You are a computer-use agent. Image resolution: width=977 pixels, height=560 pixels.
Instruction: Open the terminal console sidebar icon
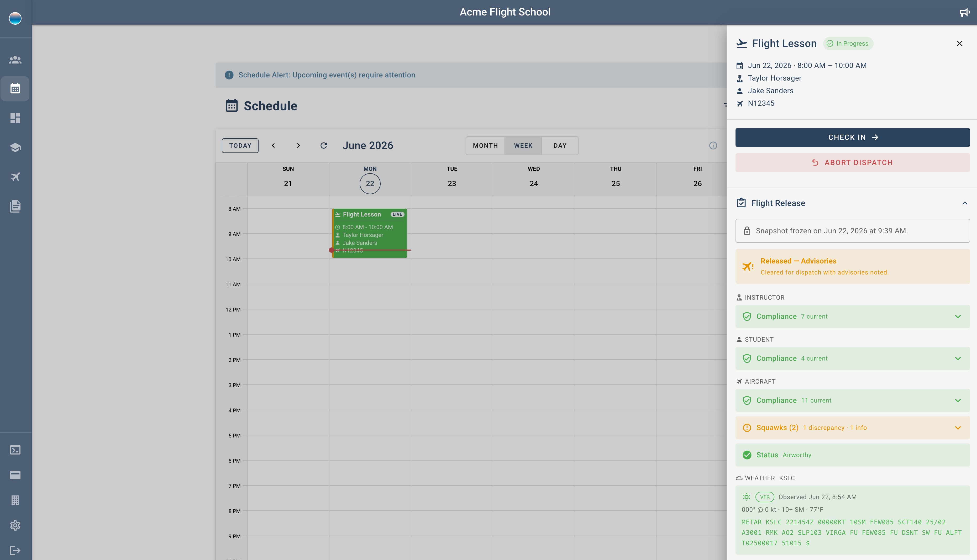click(15, 450)
